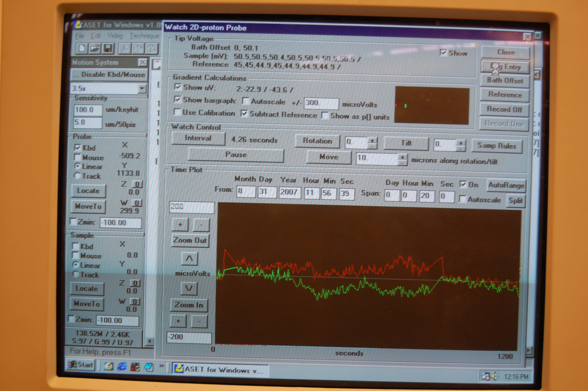Click the Reference button
The width and height of the screenshot is (588, 391).
point(505,95)
